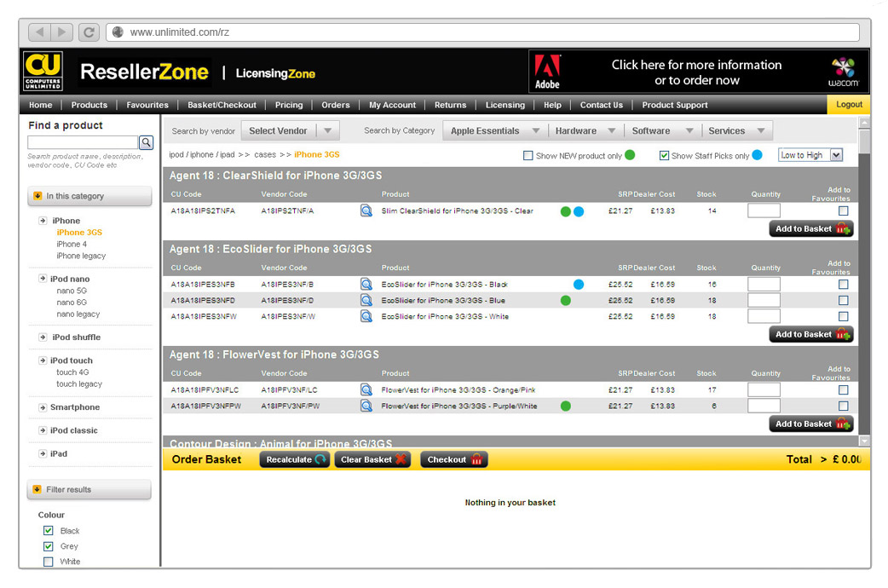Click the Clear Basket button
This screenshot has width=888, height=588.
pyautogui.click(x=372, y=459)
